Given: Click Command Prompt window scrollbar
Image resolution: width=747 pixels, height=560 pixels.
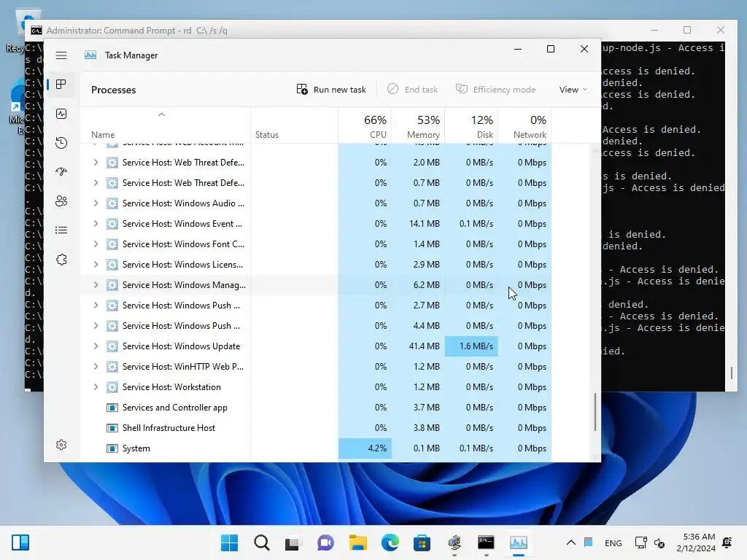Looking at the screenshot, I should pos(732,373).
